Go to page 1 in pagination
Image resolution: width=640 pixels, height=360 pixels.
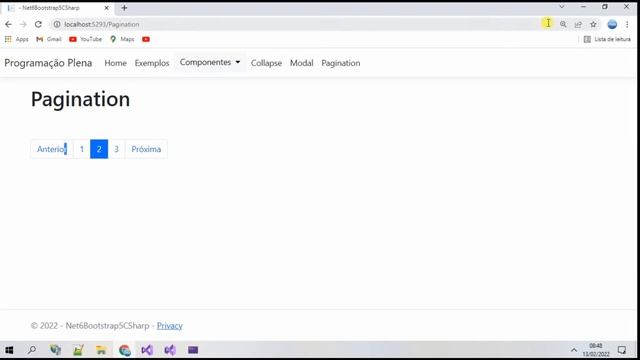pyautogui.click(x=82, y=149)
